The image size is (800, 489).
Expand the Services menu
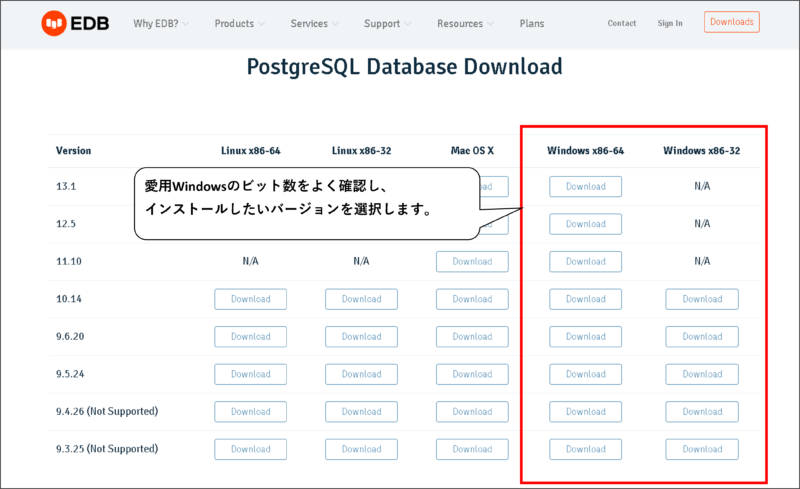click(314, 23)
